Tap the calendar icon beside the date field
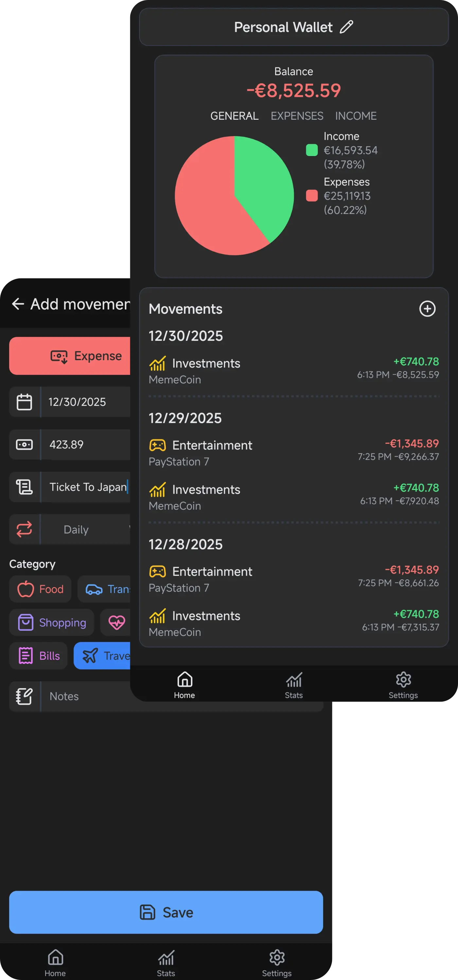Viewport: 458px width, 980px height. pyautogui.click(x=24, y=402)
